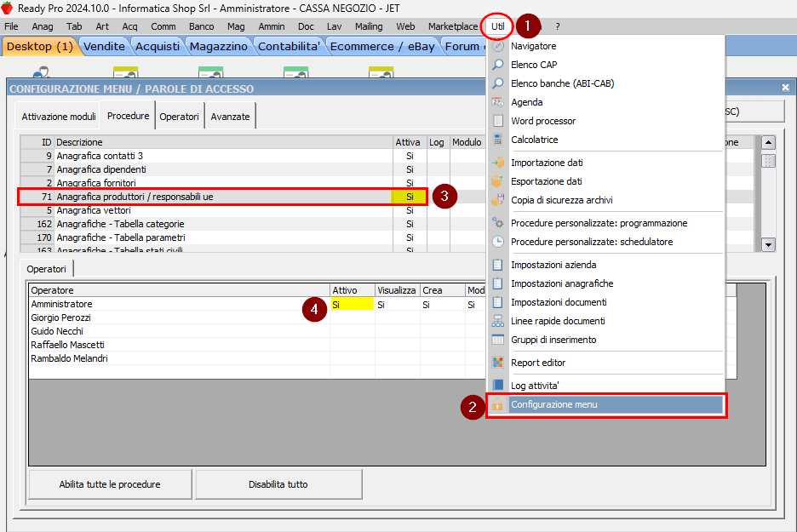Screen dimensions: 797x532
Task: Click the Esportazione dati box icon
Action: pos(498,181)
